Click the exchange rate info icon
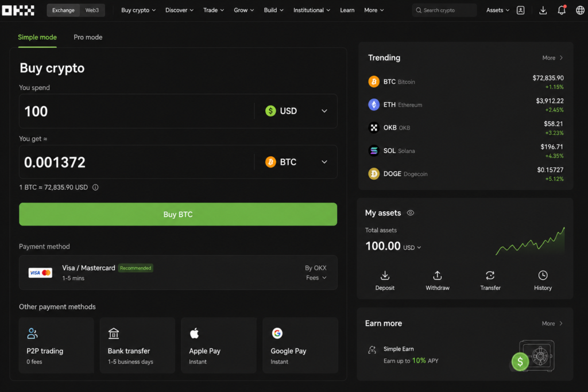The height and width of the screenshot is (392, 588). (95, 187)
